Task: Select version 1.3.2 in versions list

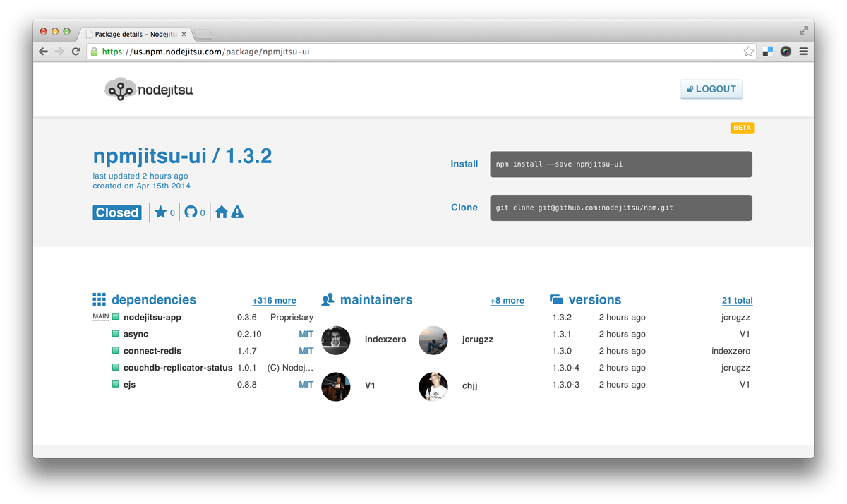Action: coord(562,318)
